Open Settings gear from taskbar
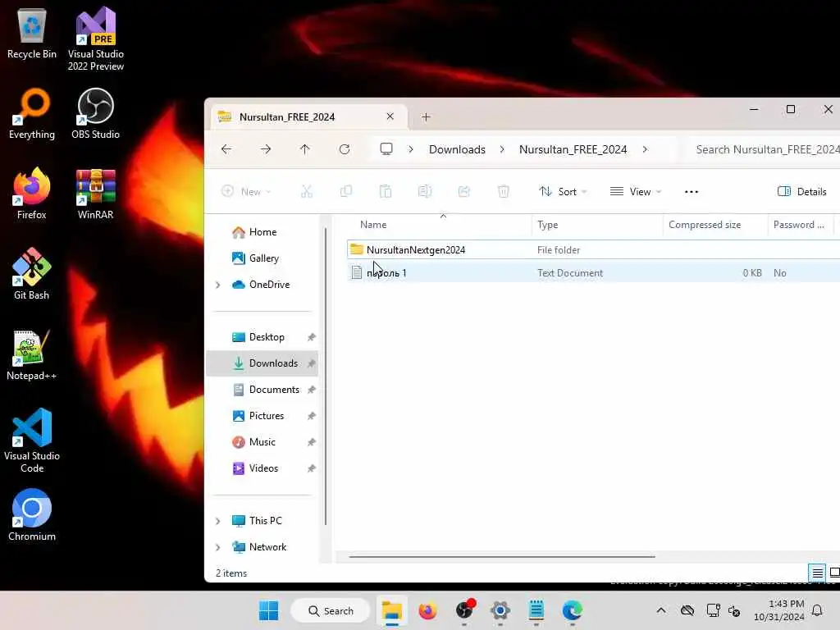The width and height of the screenshot is (840, 630). tap(500, 610)
